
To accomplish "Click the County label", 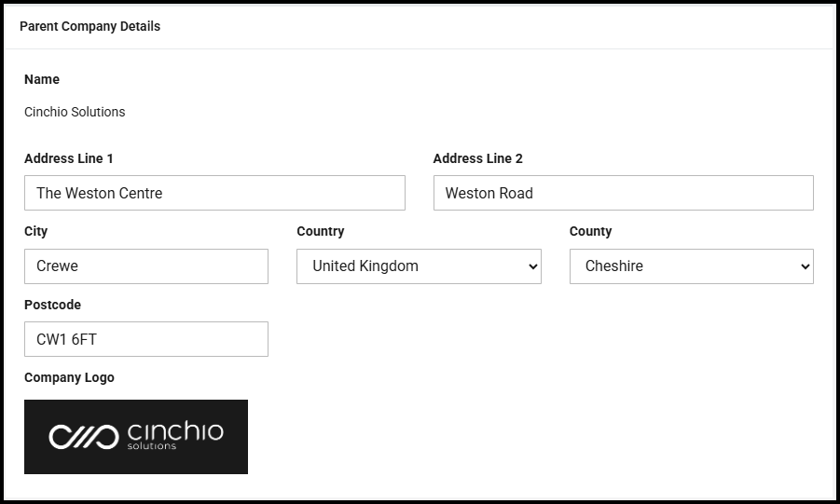I will tap(590, 231).
